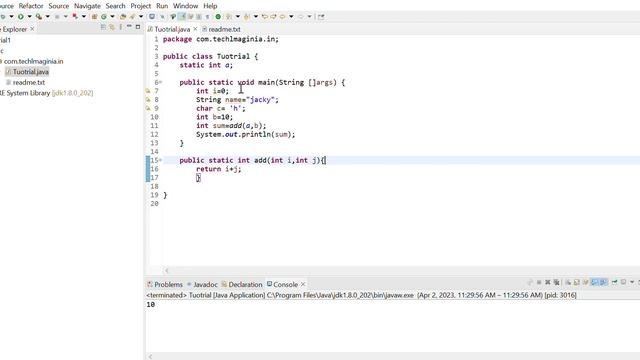Click Remove All Terminated Launches icon
This screenshot has width=640, height=360.
[556, 282]
